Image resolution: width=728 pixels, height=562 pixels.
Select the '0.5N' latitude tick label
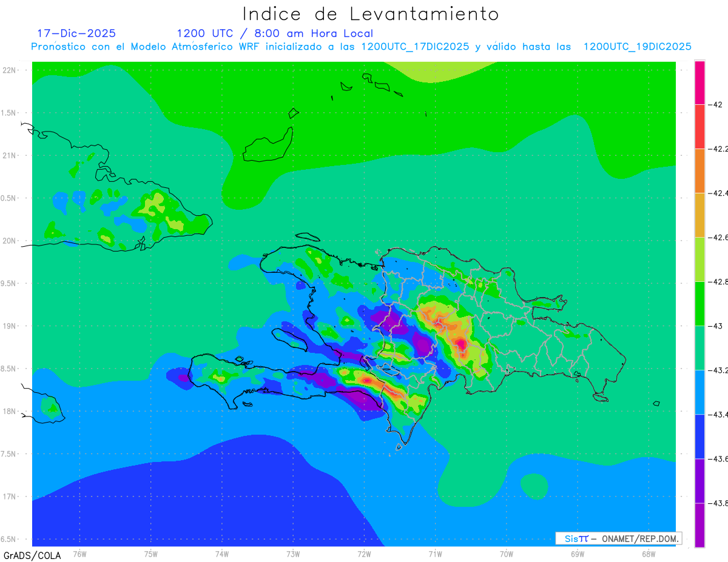[x=9, y=198]
